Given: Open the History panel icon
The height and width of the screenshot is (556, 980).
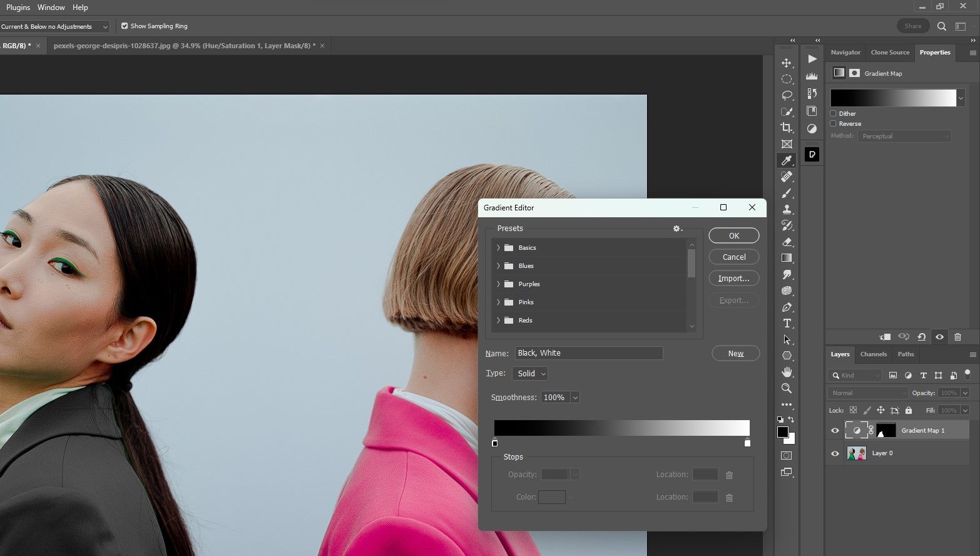Looking at the screenshot, I should pos(812,93).
